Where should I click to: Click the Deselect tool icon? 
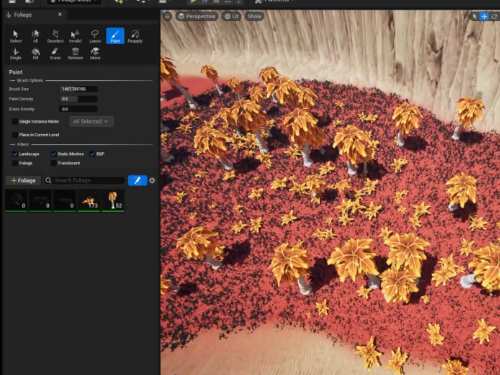(x=55, y=36)
